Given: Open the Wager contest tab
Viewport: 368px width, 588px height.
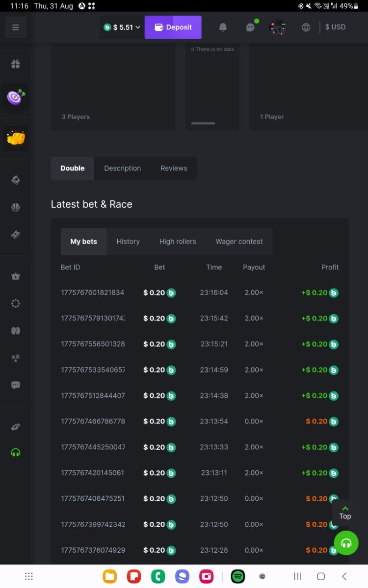Looking at the screenshot, I should click(239, 242).
